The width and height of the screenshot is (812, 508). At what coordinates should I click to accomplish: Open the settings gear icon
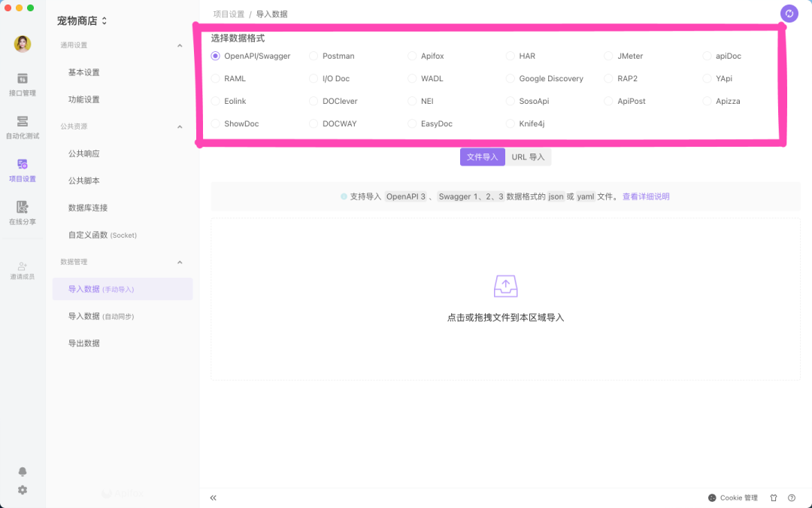tap(23, 490)
